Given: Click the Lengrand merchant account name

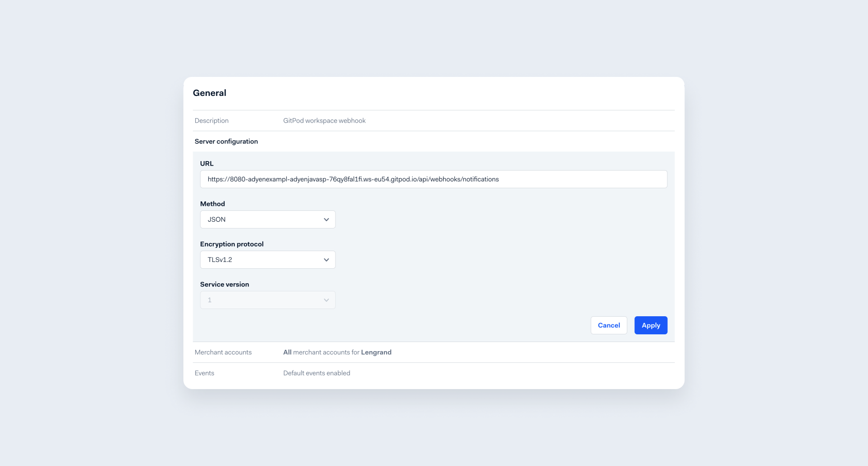Looking at the screenshot, I should coord(376,352).
